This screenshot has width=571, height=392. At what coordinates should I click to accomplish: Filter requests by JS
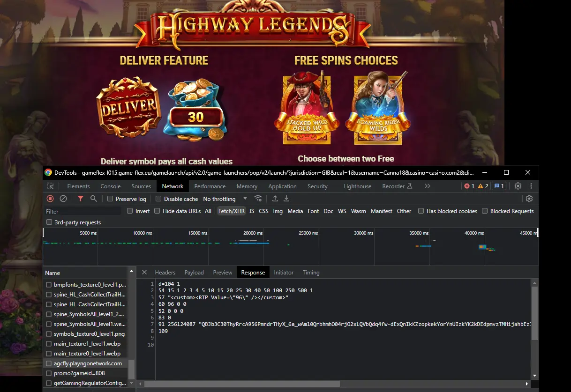(252, 211)
